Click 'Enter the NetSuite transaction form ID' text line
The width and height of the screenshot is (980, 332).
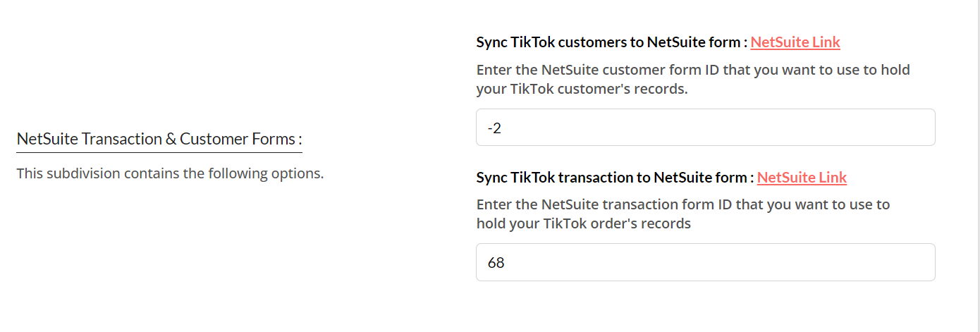[x=682, y=205]
